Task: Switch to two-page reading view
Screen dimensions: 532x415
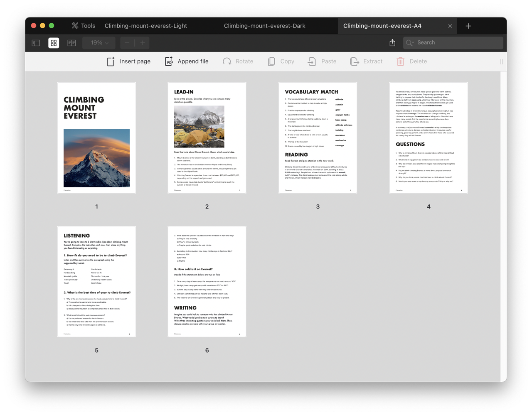Action: [x=71, y=43]
